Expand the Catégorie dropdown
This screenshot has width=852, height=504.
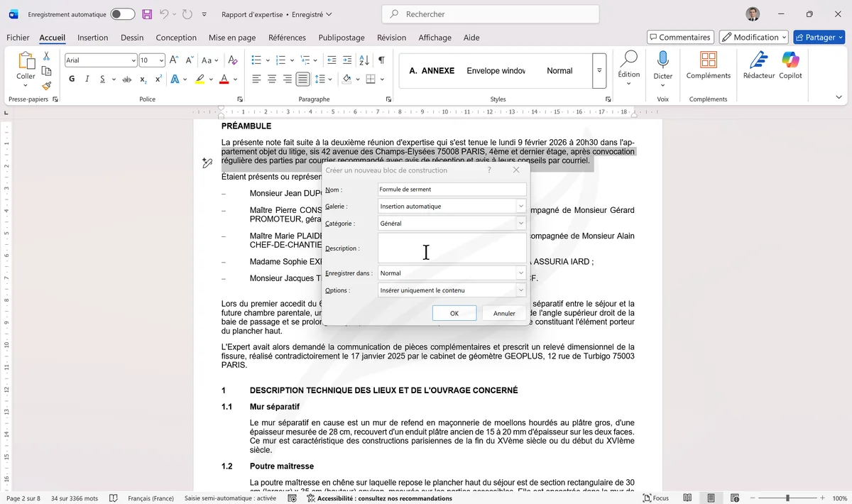point(520,223)
